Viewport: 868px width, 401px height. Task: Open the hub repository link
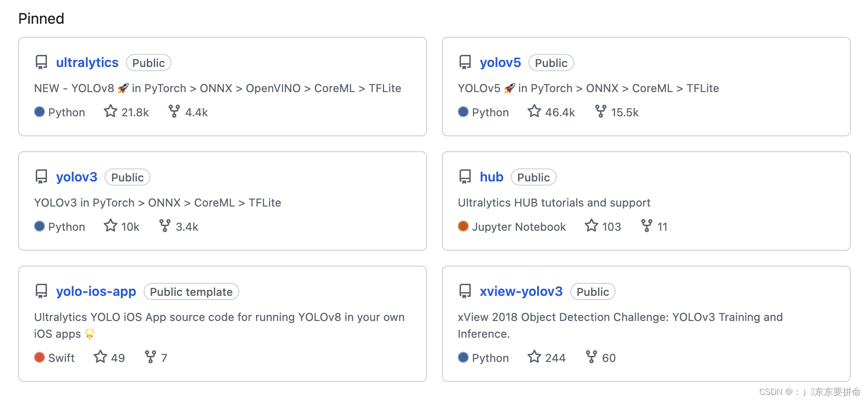coord(492,177)
